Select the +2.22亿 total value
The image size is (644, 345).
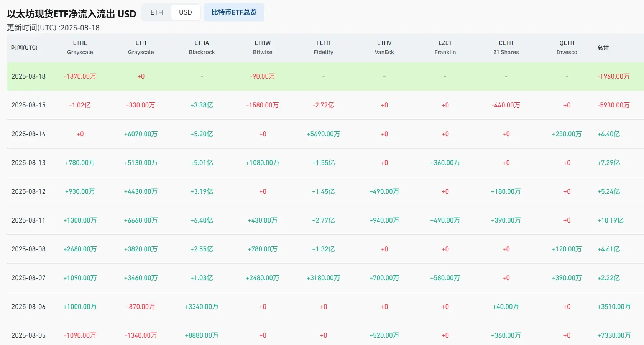pos(609,278)
